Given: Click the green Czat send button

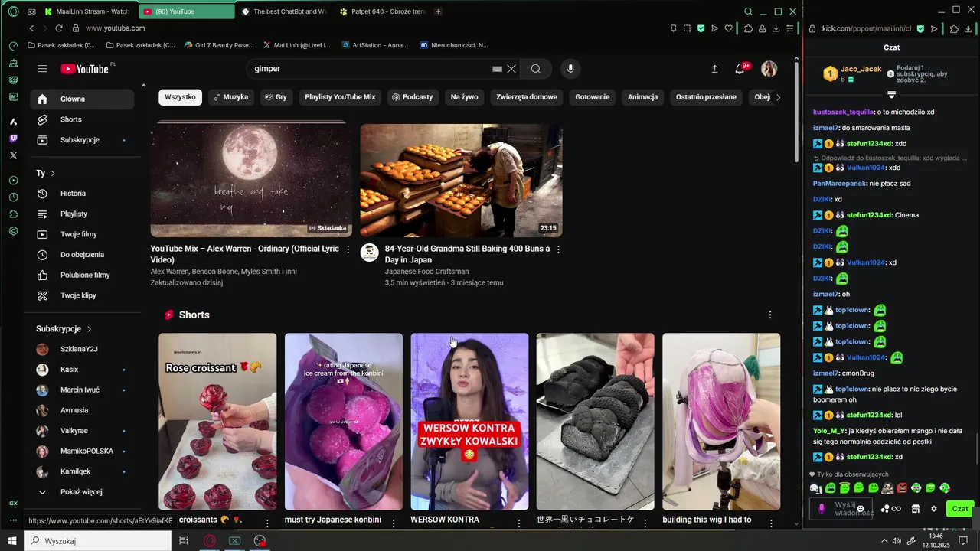Looking at the screenshot, I should point(960,509).
